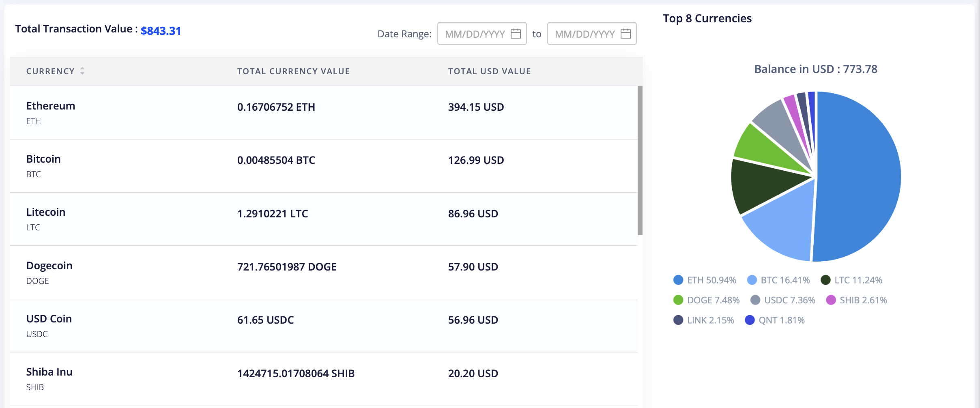This screenshot has width=980, height=408.
Task: Toggle DOGE legend marker
Action: (678, 300)
